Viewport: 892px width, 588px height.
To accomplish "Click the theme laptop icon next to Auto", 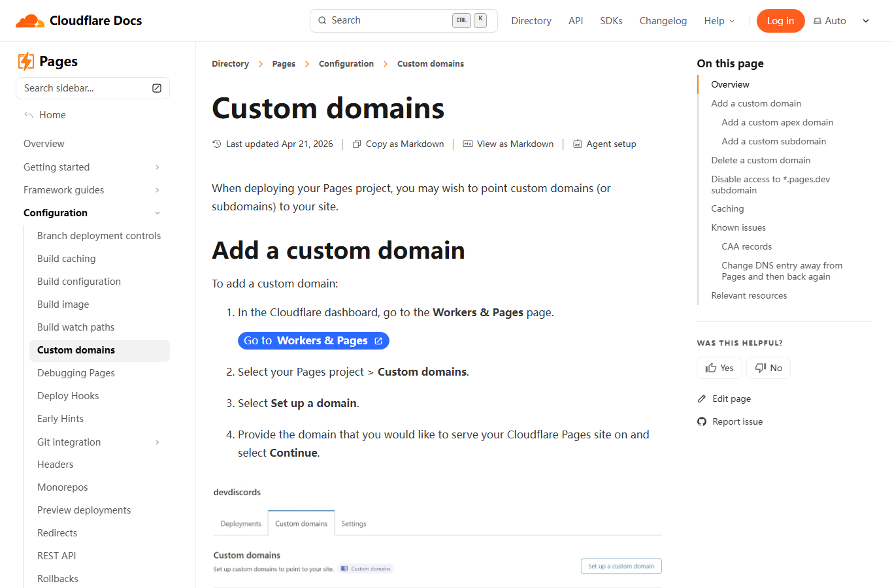I will (818, 21).
